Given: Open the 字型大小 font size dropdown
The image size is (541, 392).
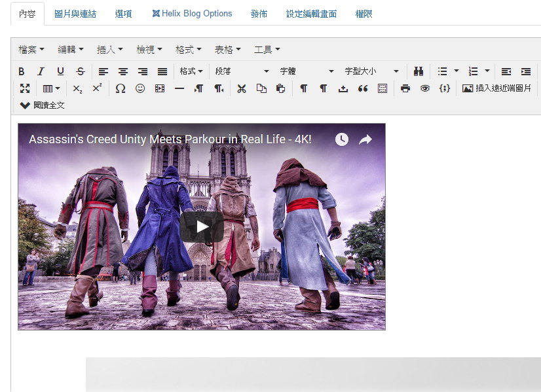Looking at the screenshot, I should [x=371, y=71].
